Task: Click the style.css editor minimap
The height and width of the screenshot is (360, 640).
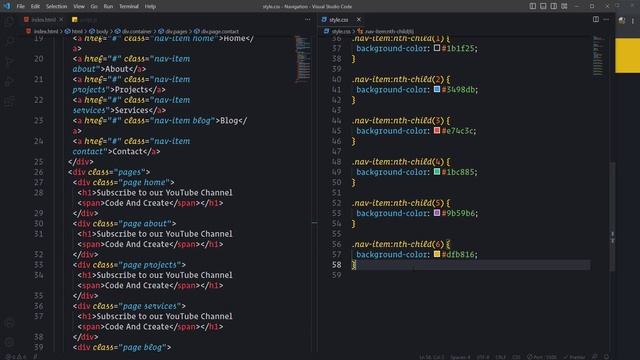Action: 598,56
